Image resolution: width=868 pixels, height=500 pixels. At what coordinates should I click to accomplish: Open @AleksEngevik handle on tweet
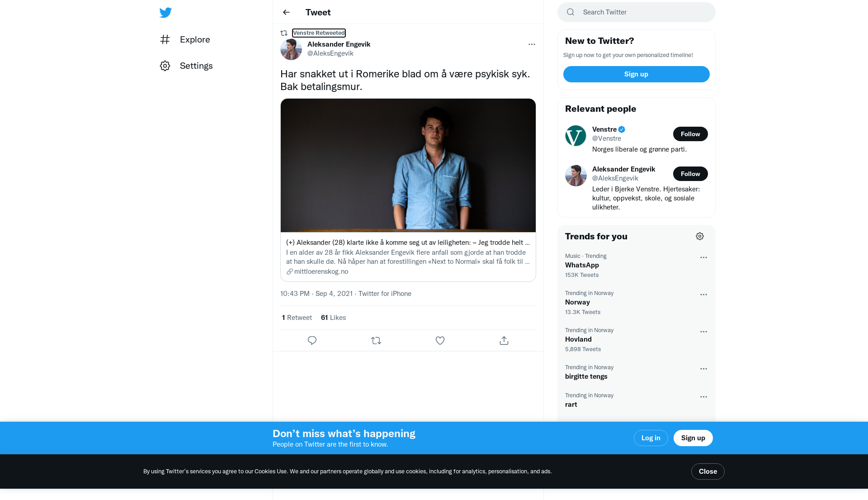330,53
